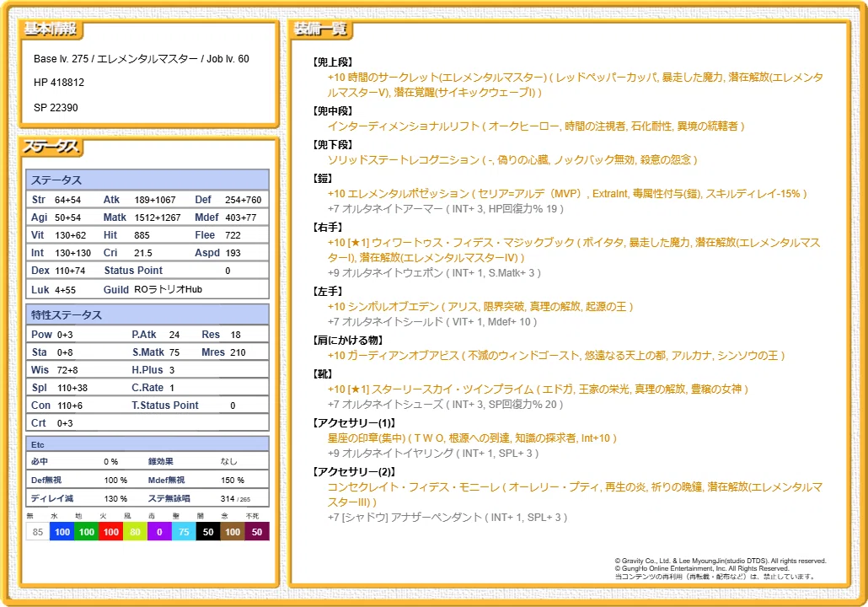Click the ディレイ減 130 % entry

coord(79,498)
